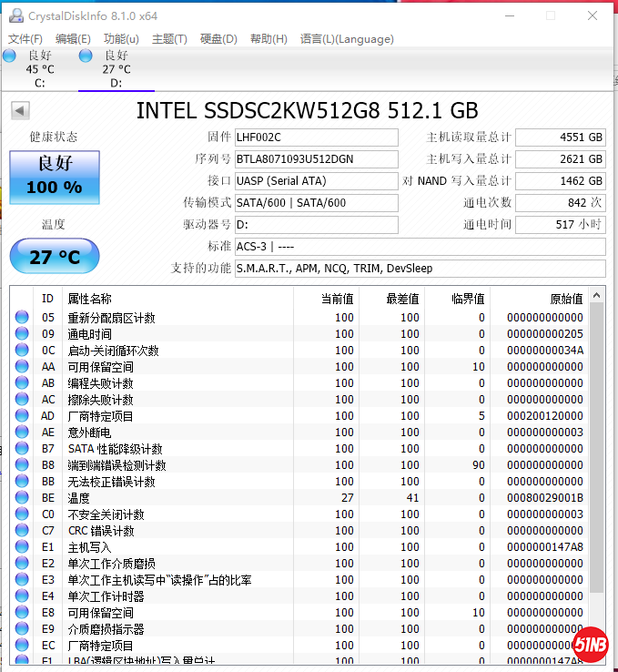Click the status icon for attribute C0
This screenshot has width=618, height=672.
click(x=22, y=514)
